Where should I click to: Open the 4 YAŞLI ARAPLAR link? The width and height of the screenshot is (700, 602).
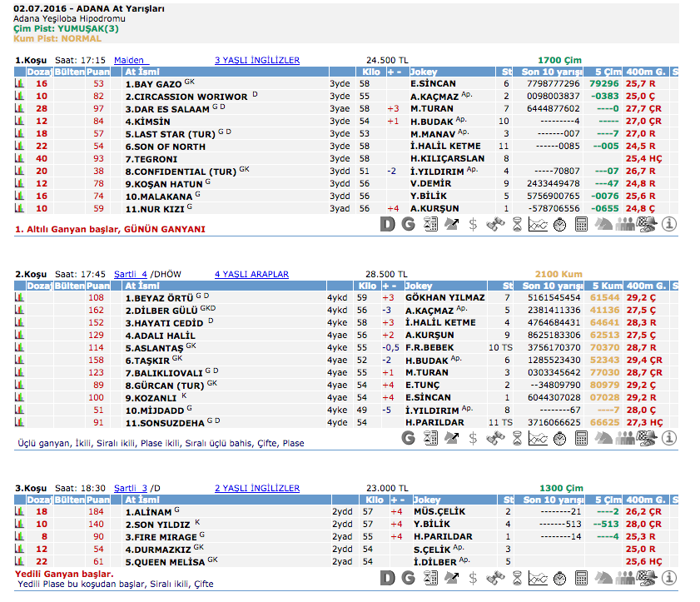point(251,274)
